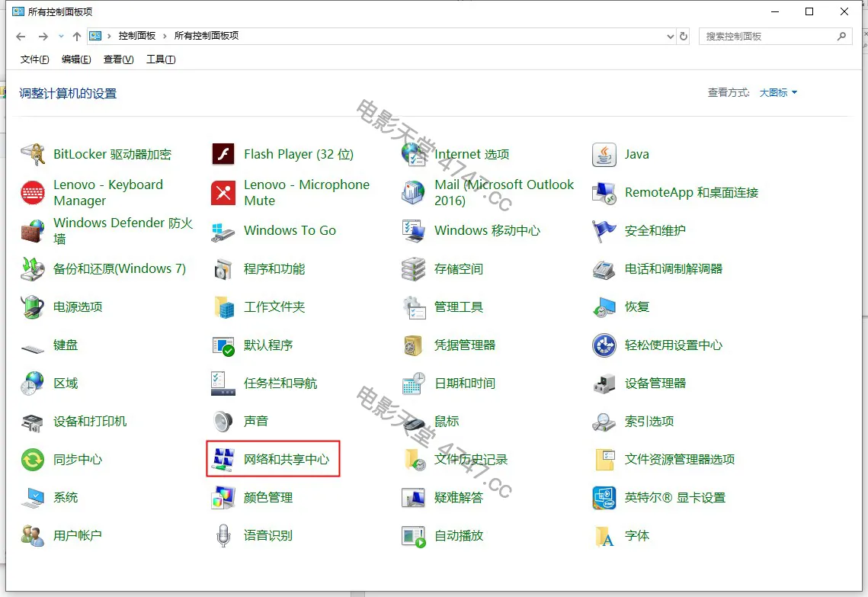
Task: Open the Network and Sharing Center icon
Action: click(x=223, y=459)
